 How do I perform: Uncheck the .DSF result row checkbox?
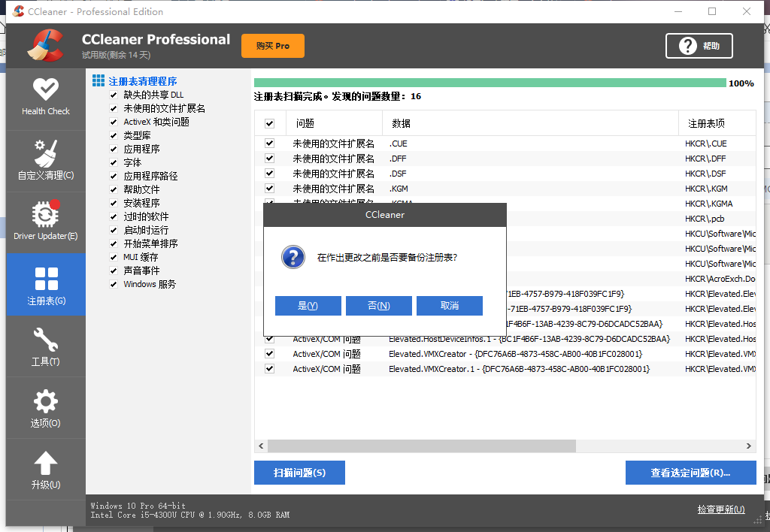pyautogui.click(x=270, y=174)
